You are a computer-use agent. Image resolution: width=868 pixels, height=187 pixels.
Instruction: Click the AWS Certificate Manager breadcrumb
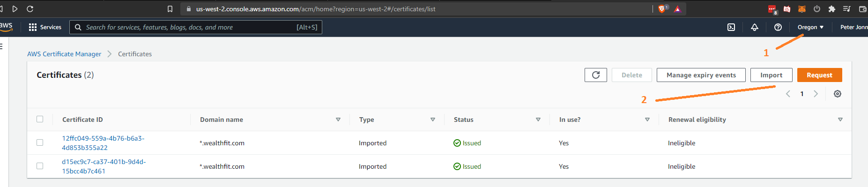(64, 54)
